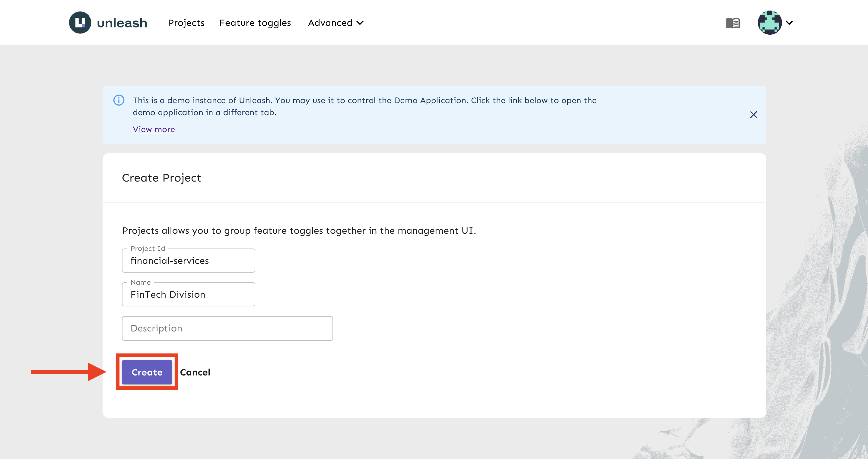Click the Create Project heading

(161, 178)
